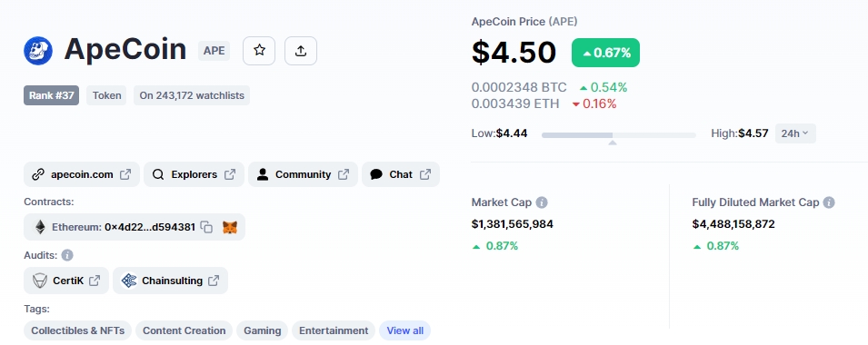This screenshot has width=868, height=345.
Task: Click the Audits info icon
Action: coord(67,255)
